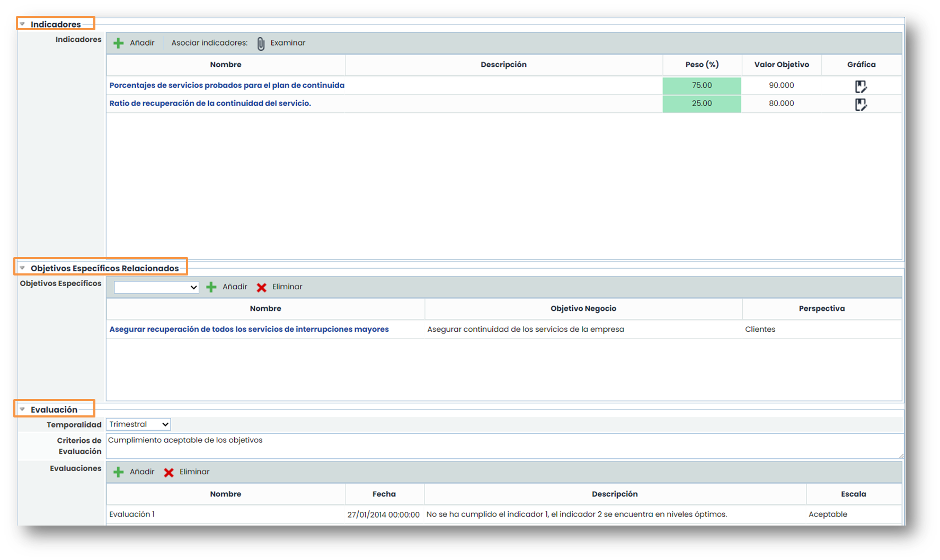
Task: Select the 75.00 green weight cell
Action: pos(702,85)
